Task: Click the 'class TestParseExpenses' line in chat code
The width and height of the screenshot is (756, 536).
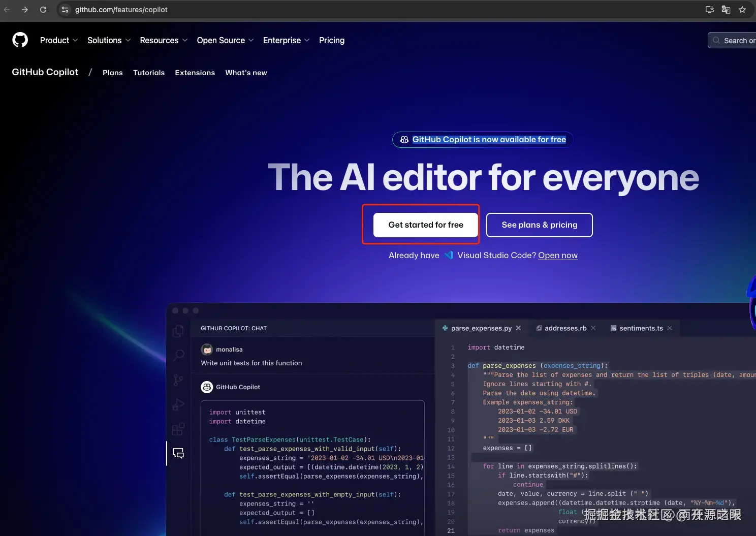Action: pos(290,439)
